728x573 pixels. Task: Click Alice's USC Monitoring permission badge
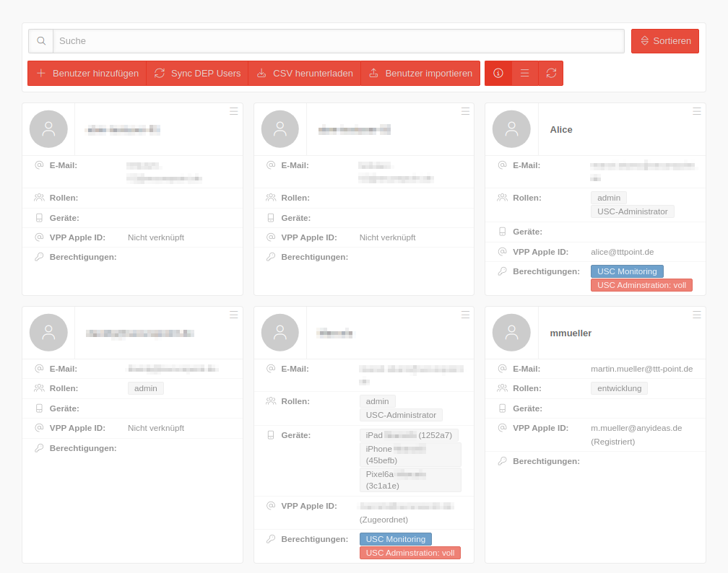click(627, 271)
